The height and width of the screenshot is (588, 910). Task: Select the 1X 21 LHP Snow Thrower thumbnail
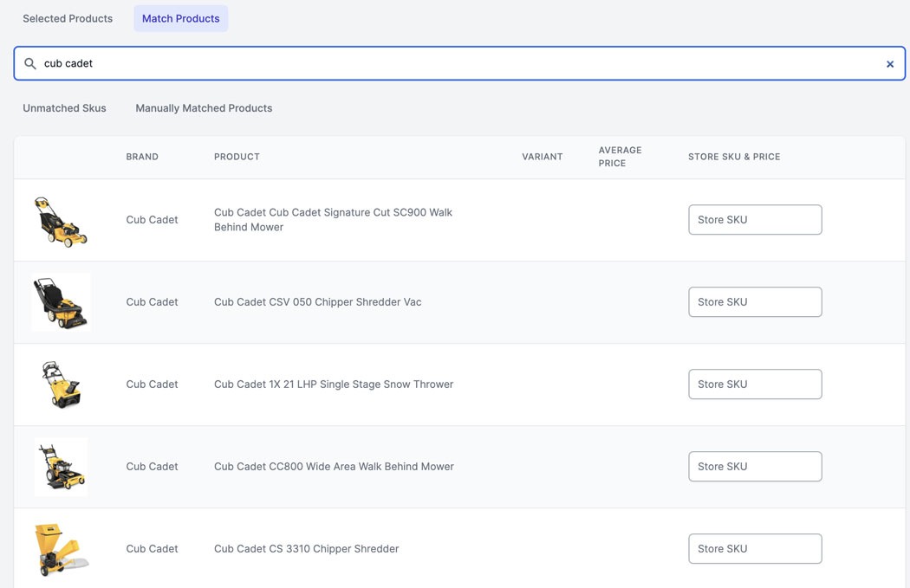point(61,384)
